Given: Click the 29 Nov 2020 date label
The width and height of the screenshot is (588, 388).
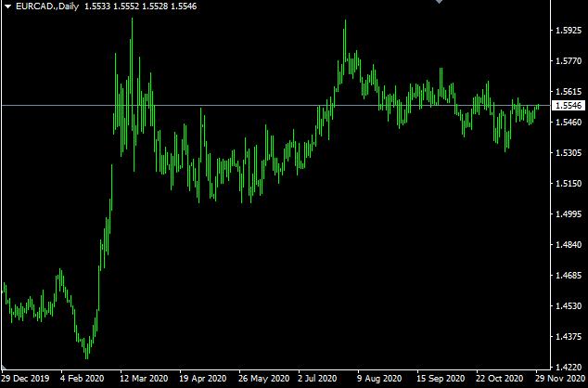Looking at the screenshot, I should pos(560,378).
